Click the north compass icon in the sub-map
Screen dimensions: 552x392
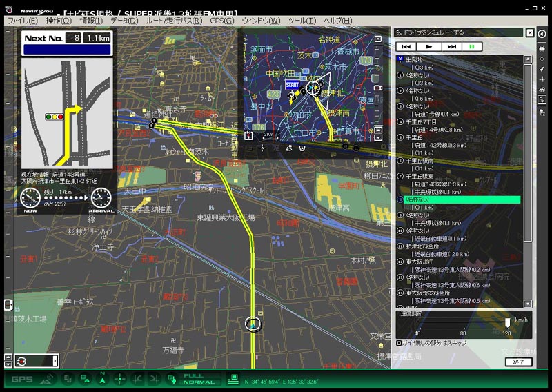pyautogui.click(x=249, y=135)
